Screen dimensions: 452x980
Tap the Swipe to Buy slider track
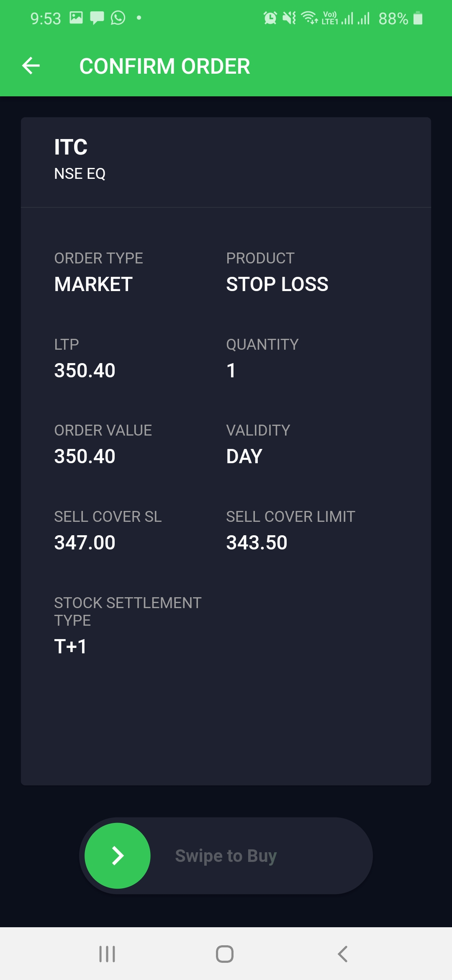tap(251, 856)
